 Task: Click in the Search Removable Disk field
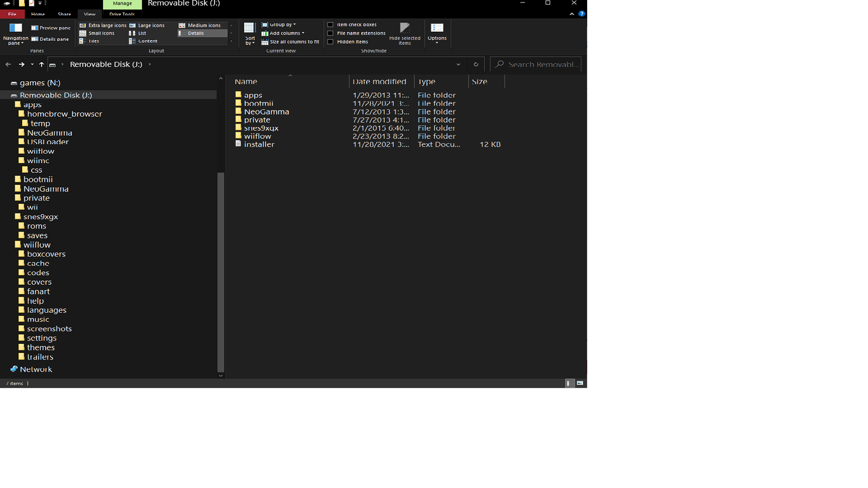[x=535, y=64]
